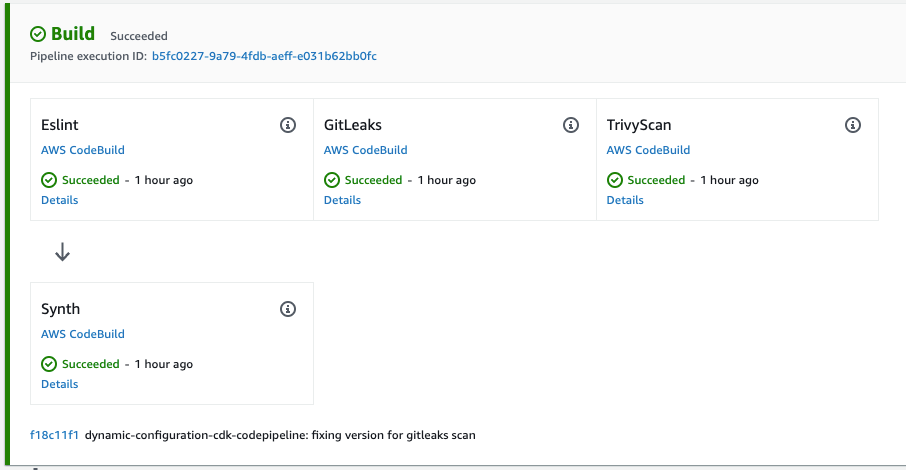Image resolution: width=906 pixels, height=470 pixels.
Task: Open GitLeaks action info icon
Action: 571,125
